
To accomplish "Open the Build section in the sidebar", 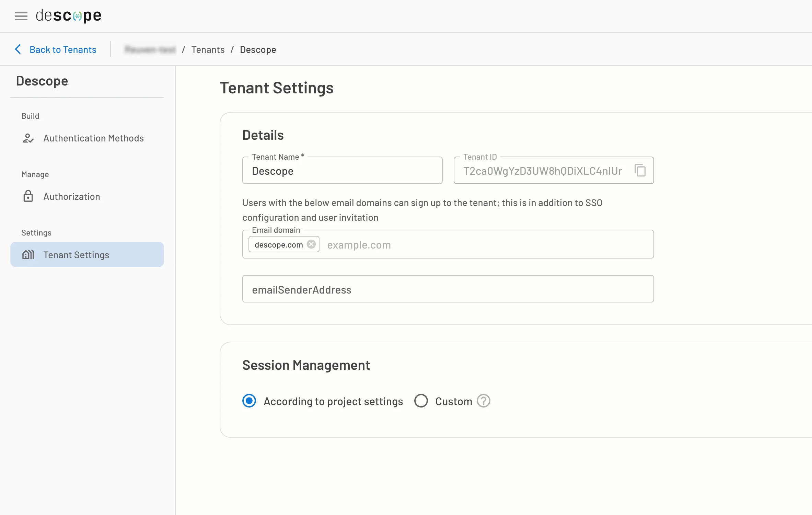I will coord(30,116).
